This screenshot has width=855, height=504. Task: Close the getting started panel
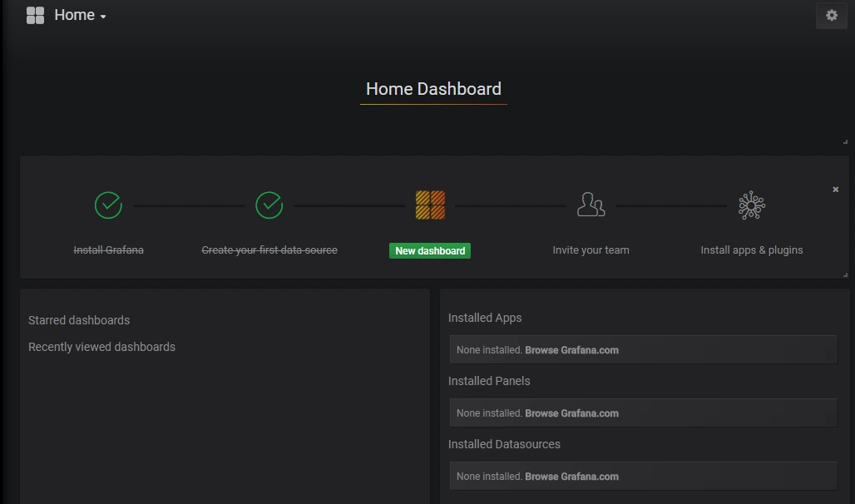tap(835, 190)
